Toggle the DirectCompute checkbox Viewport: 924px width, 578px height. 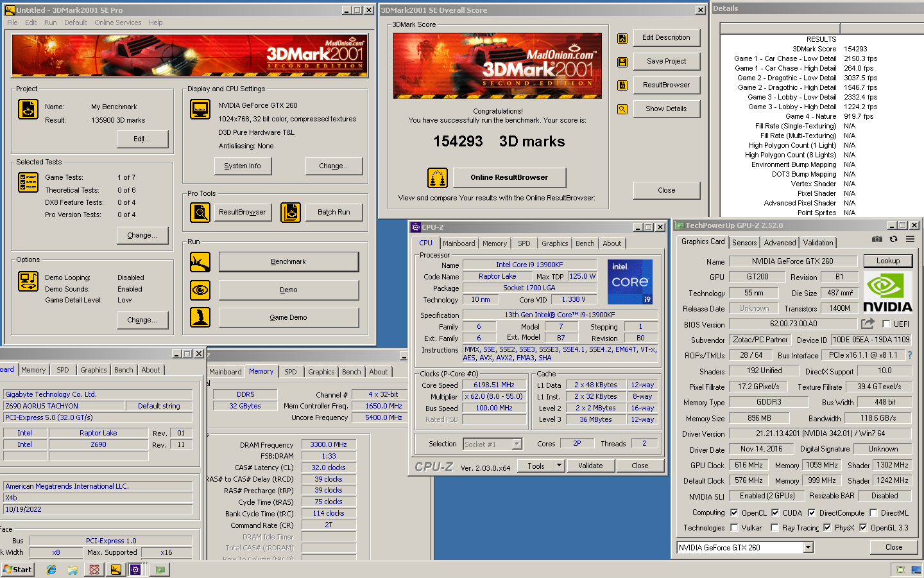(x=812, y=512)
